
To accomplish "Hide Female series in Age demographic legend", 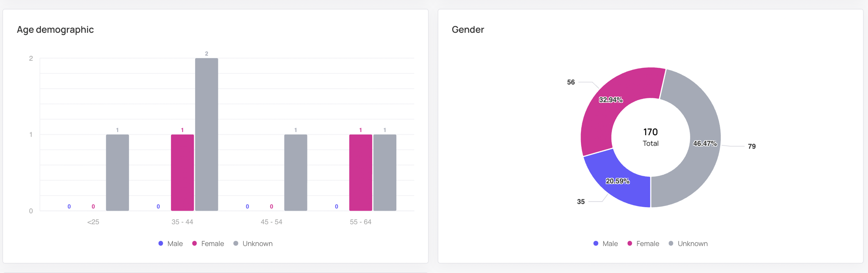I will (208, 244).
